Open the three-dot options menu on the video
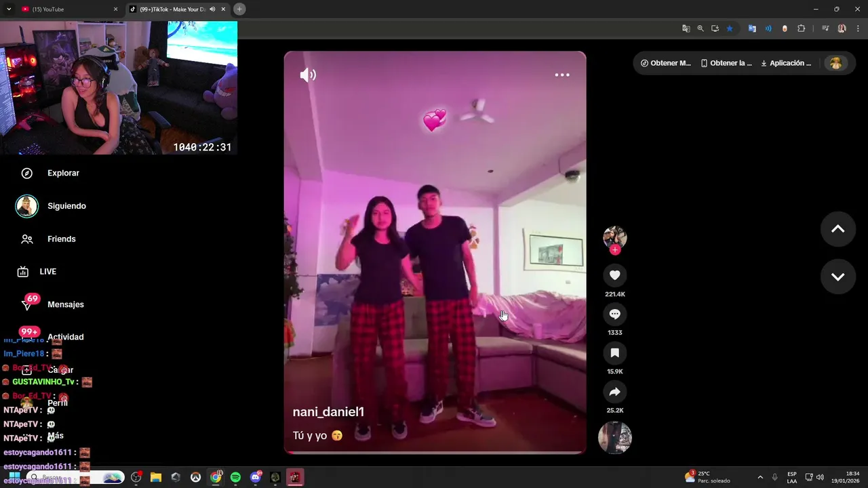This screenshot has height=488, width=868. [x=562, y=75]
